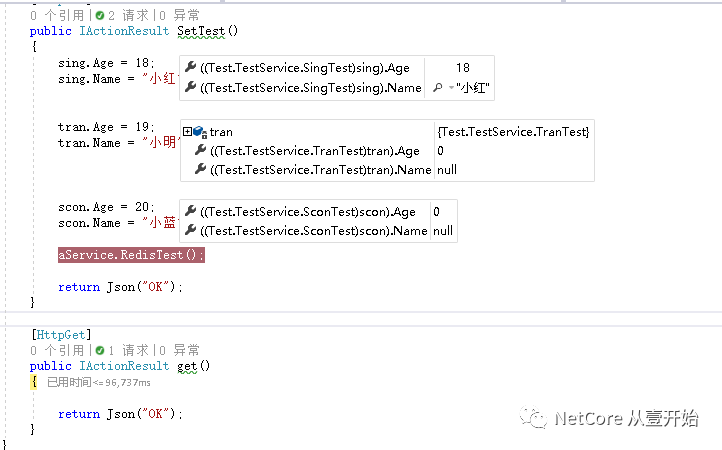Open the 0 个引用 link above SetTest
722x450 pixels.
click(57, 15)
